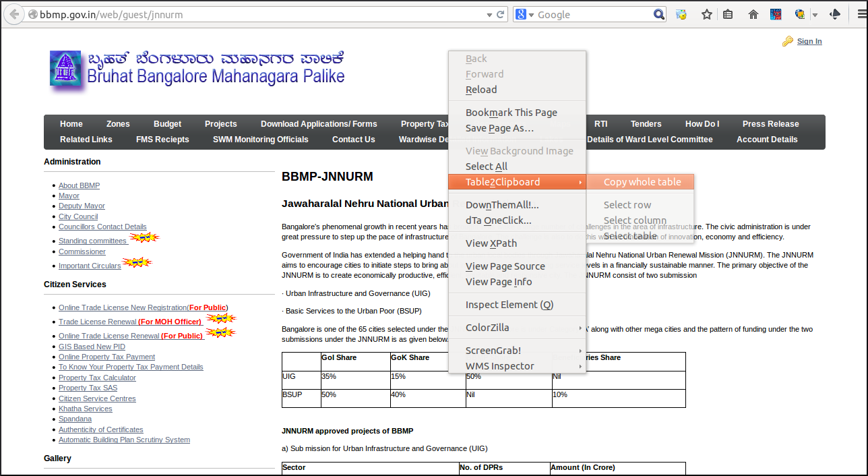Click the black bird-shaped extension icon

tap(835, 14)
